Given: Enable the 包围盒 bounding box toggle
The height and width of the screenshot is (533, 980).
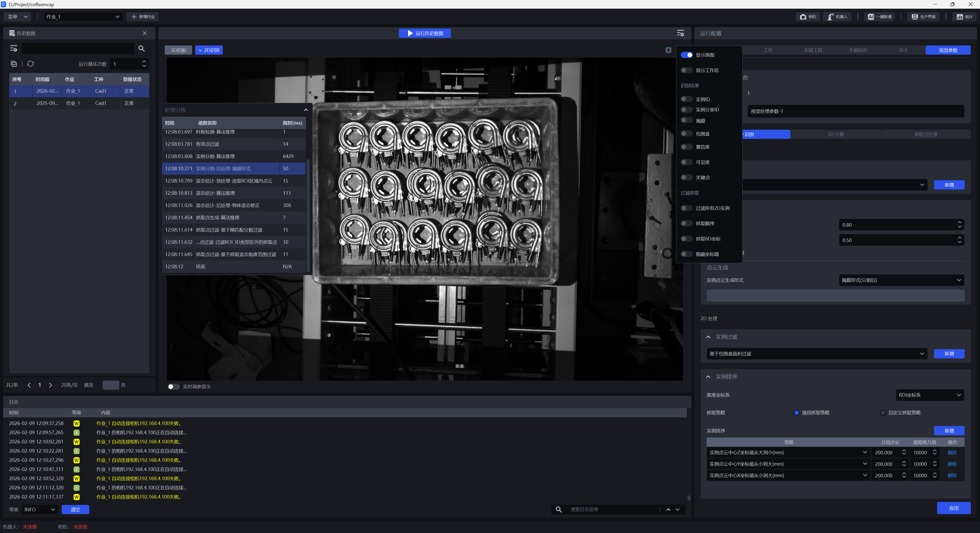Looking at the screenshot, I should point(686,134).
